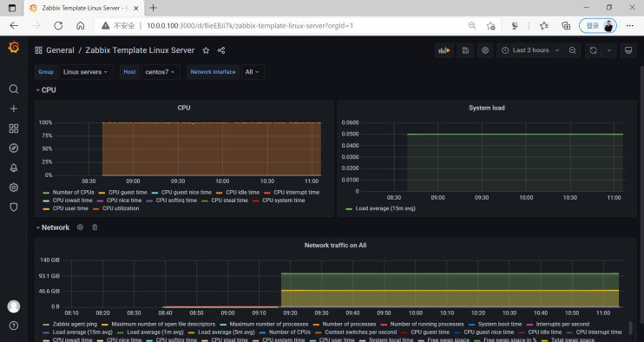Open the Create plus menu in sidebar

coord(14,109)
